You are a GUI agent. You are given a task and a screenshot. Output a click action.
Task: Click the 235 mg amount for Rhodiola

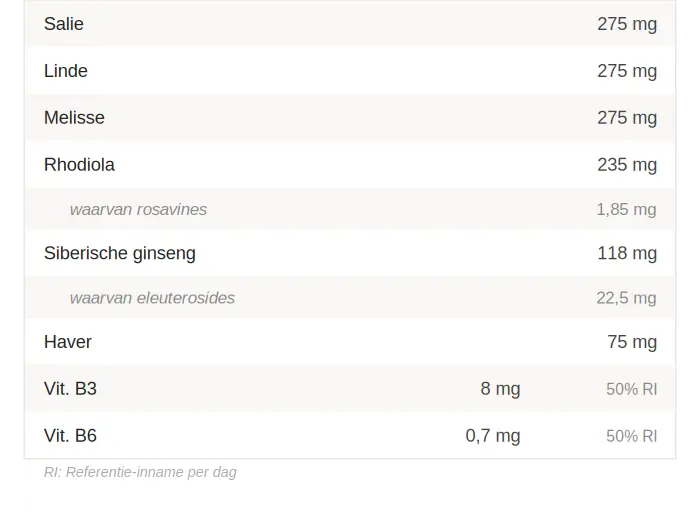[627, 165]
